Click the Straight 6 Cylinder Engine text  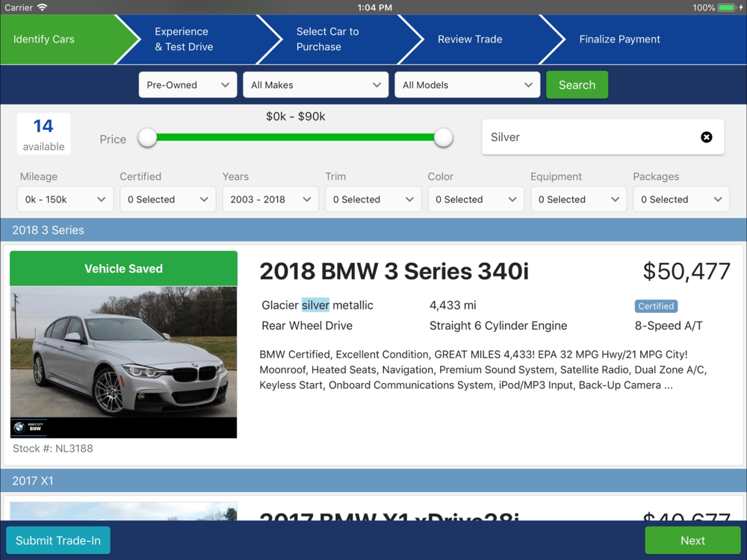pos(498,326)
